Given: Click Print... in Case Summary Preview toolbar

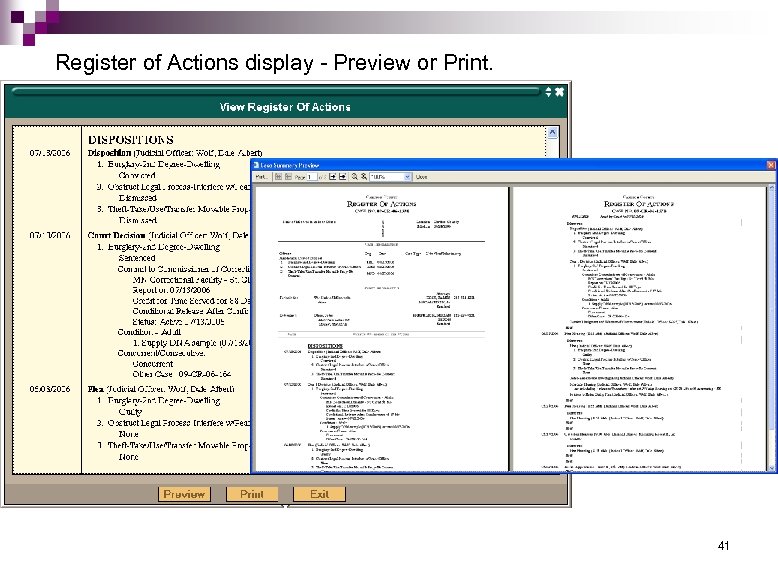Looking at the screenshot, I should click(261, 177).
